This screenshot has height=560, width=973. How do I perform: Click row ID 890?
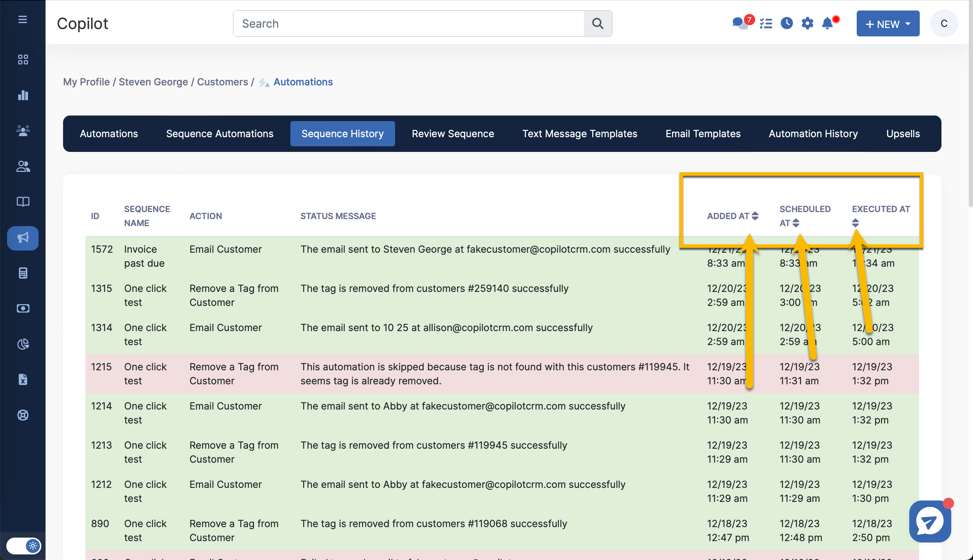pos(100,524)
